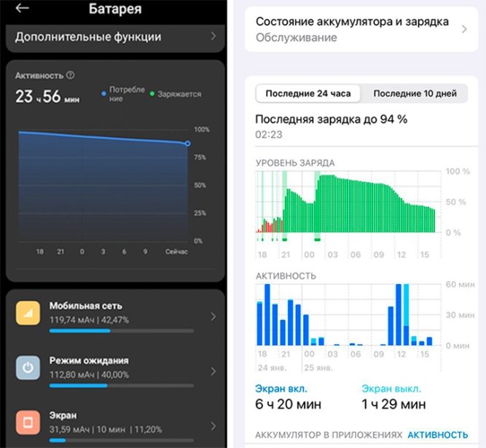Select the Потребление blue legend dot

pos(104,93)
